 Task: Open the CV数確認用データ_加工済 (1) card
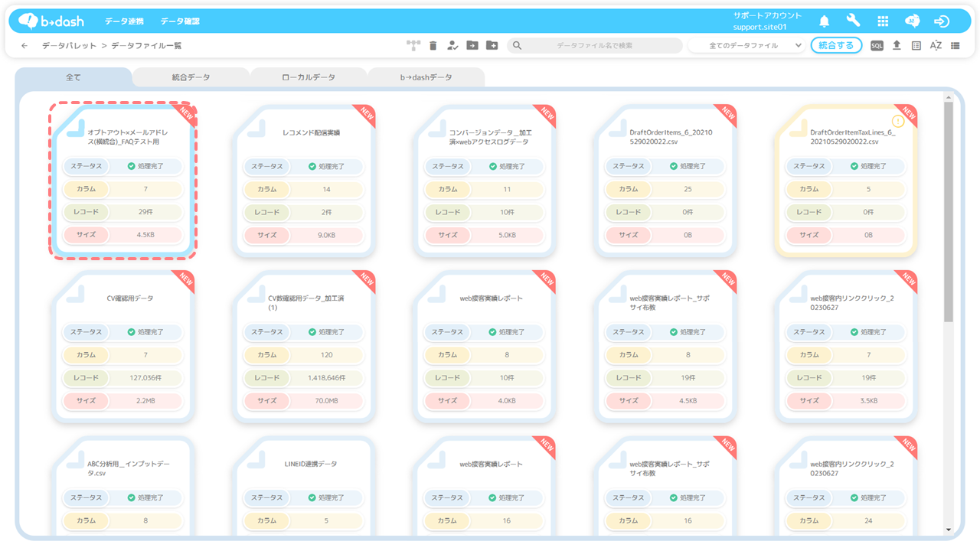[x=304, y=345]
